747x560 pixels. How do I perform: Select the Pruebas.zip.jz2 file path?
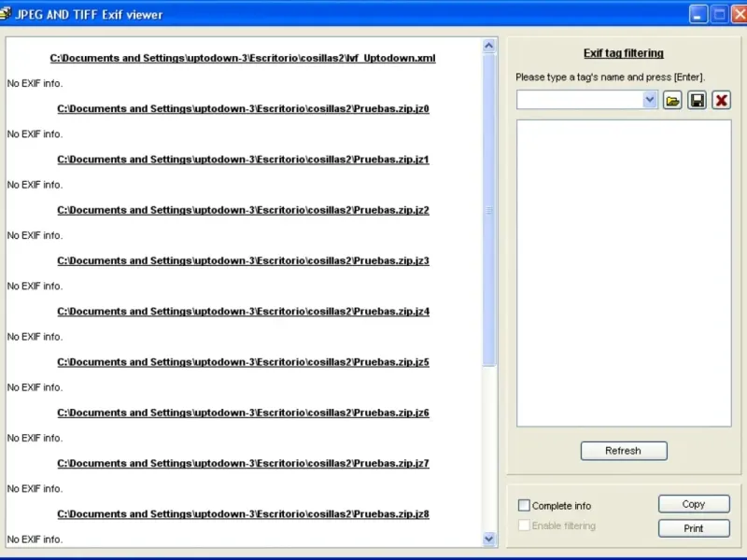pos(243,210)
